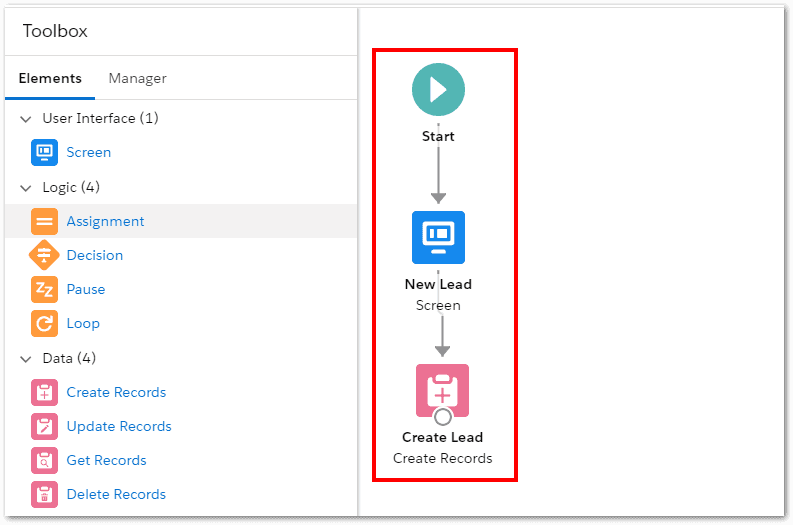Collapse the Logic section chevron
The width and height of the screenshot is (793, 525).
coord(26,188)
